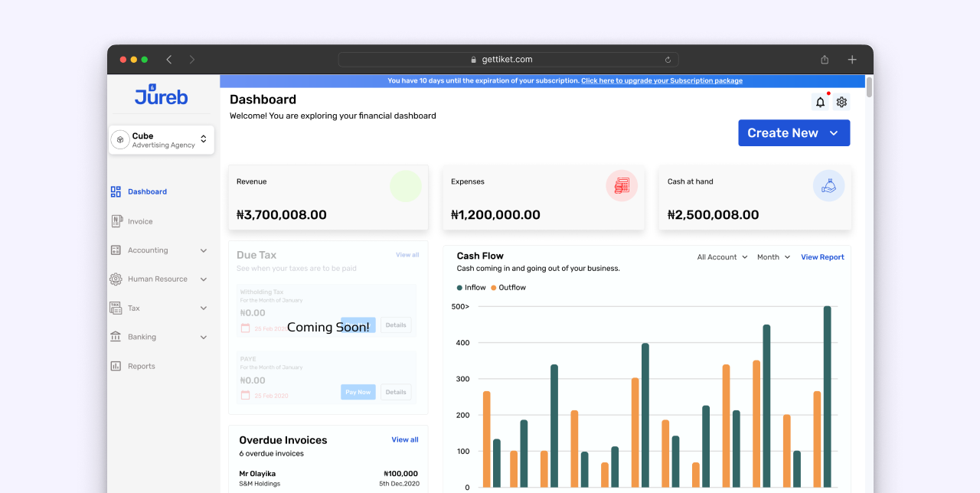Click the Expenses receipt icon
The image size is (980, 493).
[622, 185]
